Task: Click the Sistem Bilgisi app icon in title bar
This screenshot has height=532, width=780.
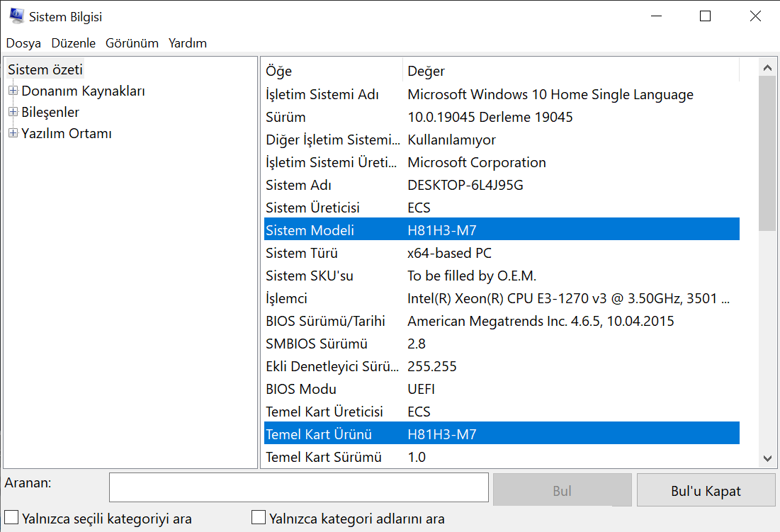Action: point(16,16)
